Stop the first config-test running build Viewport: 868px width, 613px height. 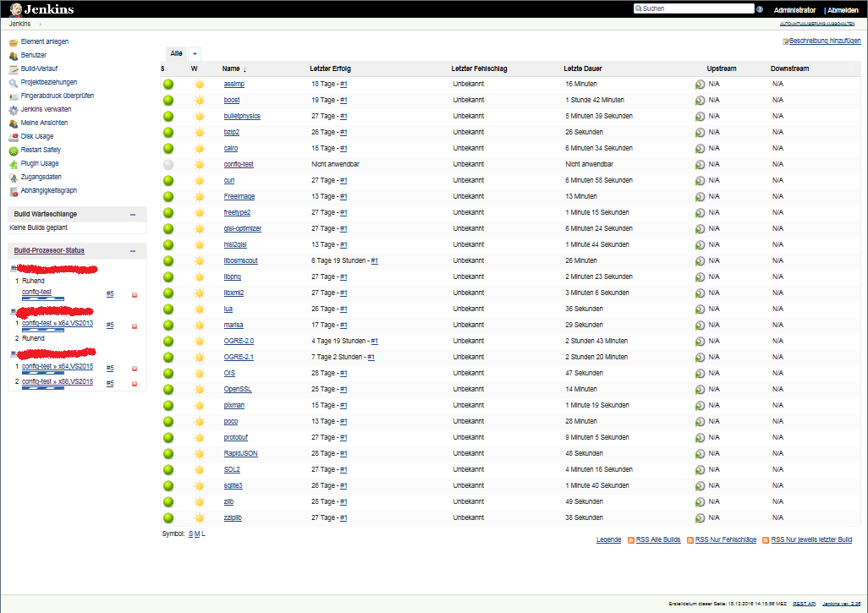[x=135, y=295]
